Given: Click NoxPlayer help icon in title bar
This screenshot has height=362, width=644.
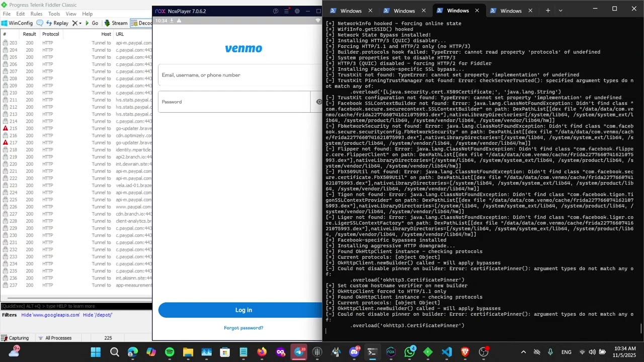Looking at the screenshot, I should [276, 11].
